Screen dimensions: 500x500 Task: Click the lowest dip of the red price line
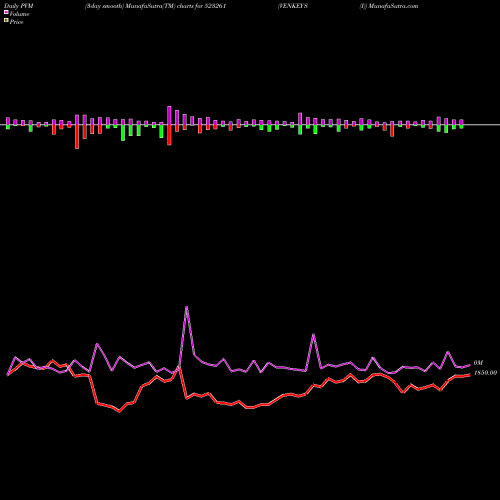click(x=120, y=412)
